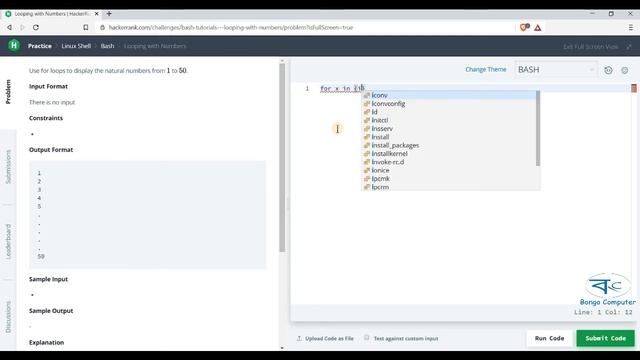The image size is (640, 360).
Task: Click the Input Format heading
Action: point(48,87)
